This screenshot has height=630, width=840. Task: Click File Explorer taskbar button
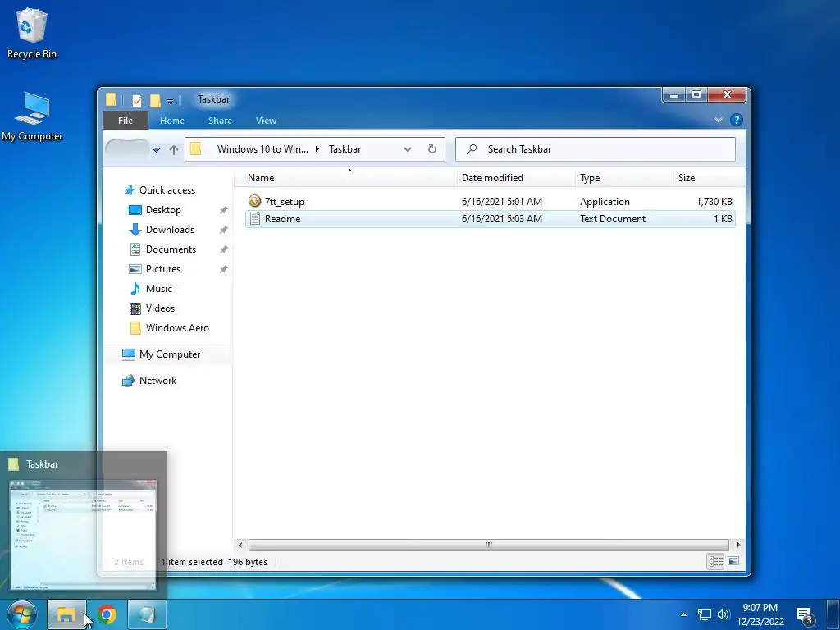tap(66, 614)
